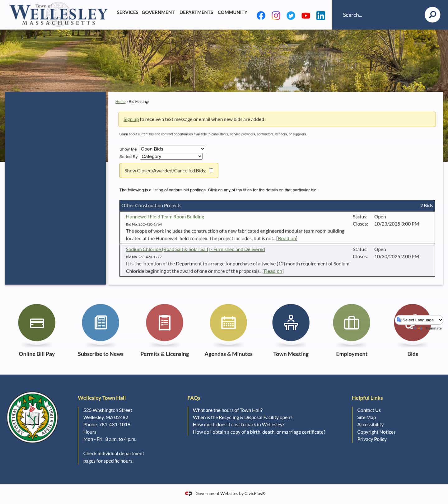
Task: Click the 2 Bids count text
Action: click(426, 206)
